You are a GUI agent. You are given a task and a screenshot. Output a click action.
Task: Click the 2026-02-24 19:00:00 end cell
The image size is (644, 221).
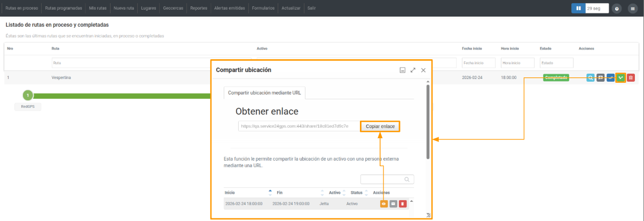click(x=291, y=203)
